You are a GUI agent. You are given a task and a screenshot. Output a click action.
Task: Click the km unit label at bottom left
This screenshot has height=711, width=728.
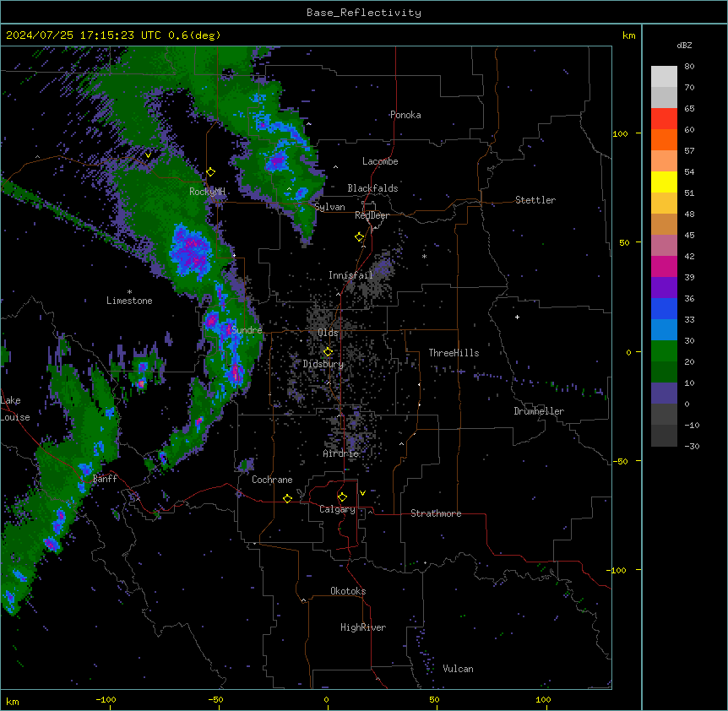pos(13,702)
